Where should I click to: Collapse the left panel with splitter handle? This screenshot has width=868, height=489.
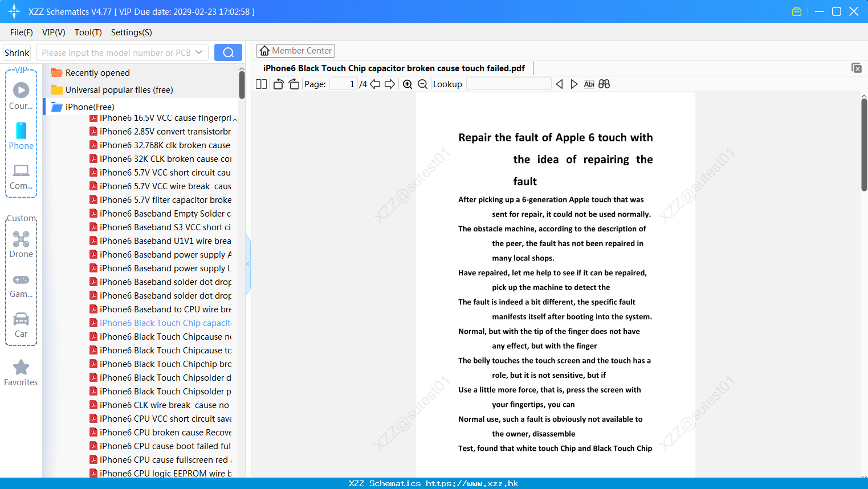pyautogui.click(x=248, y=264)
